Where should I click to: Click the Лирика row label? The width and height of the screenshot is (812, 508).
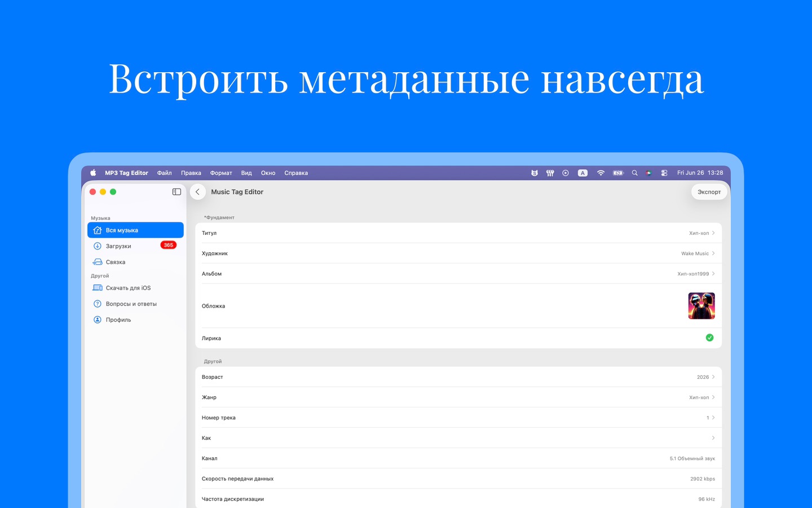pyautogui.click(x=211, y=338)
